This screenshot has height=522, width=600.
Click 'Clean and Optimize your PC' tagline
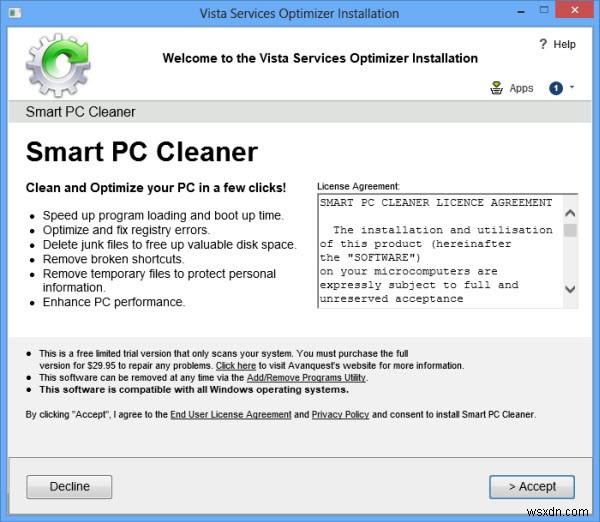(x=156, y=188)
